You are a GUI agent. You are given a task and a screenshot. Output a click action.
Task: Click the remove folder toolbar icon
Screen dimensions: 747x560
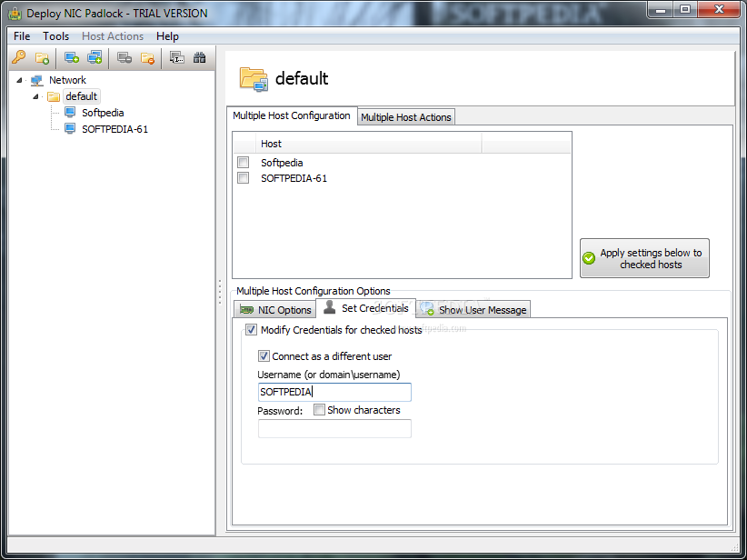[148, 58]
